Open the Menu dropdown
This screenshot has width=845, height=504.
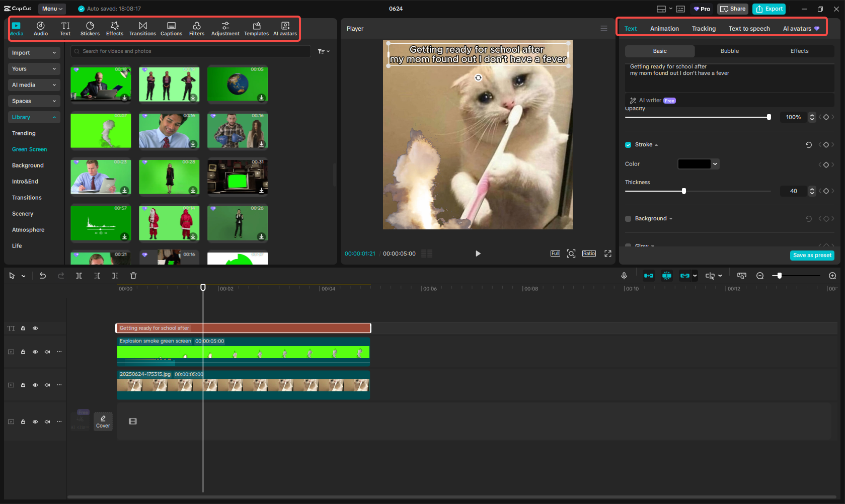[52, 9]
